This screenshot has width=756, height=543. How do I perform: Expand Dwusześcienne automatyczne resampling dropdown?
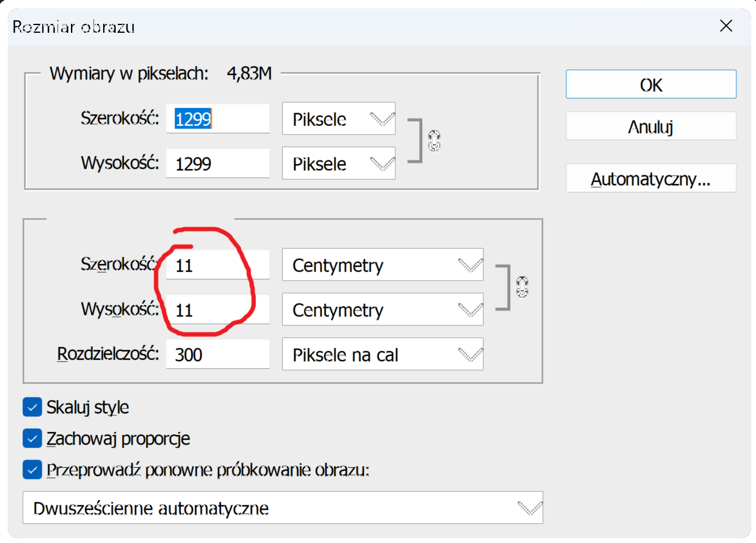[x=283, y=508]
